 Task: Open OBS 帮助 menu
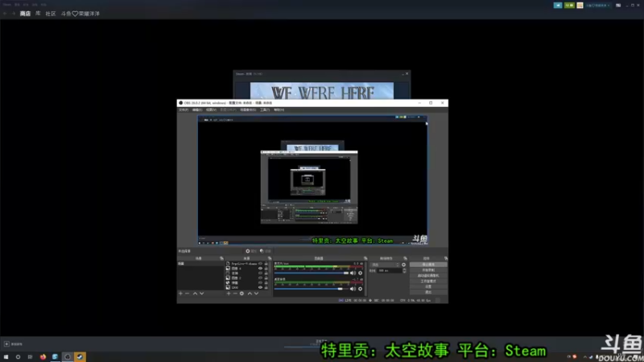tap(279, 110)
